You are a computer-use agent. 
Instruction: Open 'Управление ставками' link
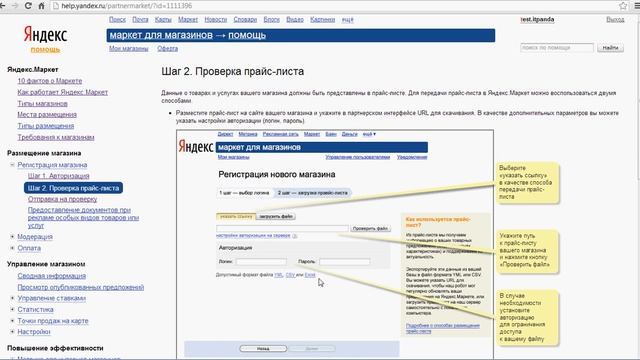tap(51, 298)
